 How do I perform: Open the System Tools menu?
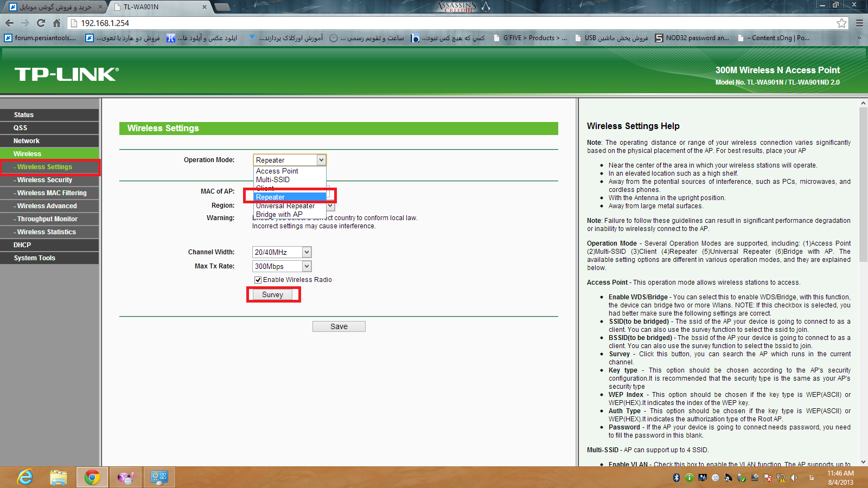(x=49, y=258)
